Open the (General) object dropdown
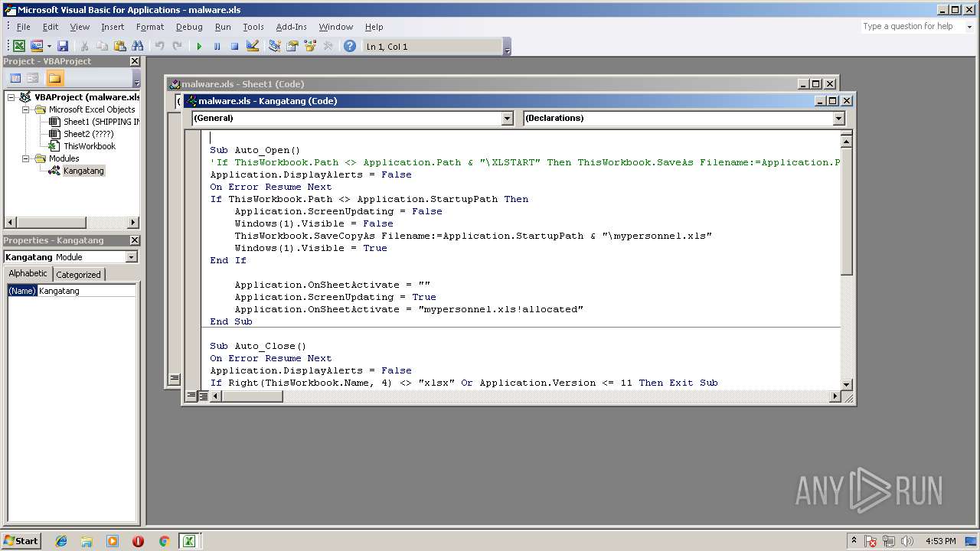The image size is (980, 551). click(x=507, y=118)
